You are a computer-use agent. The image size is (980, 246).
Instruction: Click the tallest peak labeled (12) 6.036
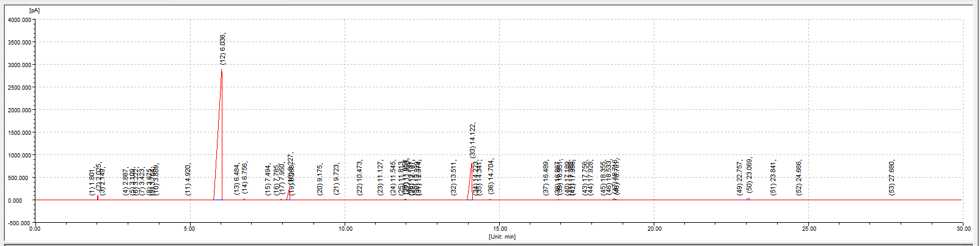(221, 70)
